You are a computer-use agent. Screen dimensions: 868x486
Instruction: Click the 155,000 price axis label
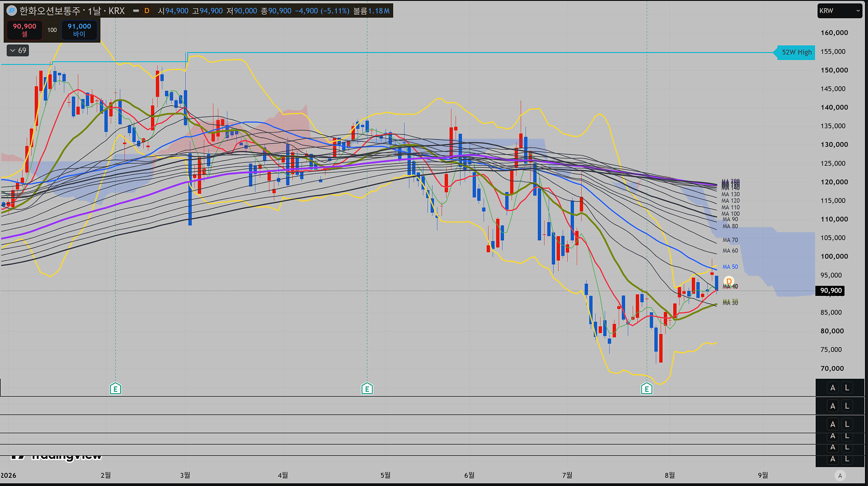tap(833, 52)
